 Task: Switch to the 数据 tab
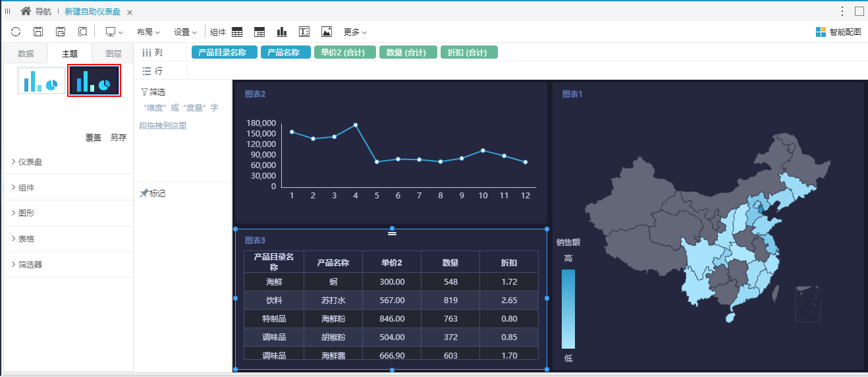click(x=26, y=54)
